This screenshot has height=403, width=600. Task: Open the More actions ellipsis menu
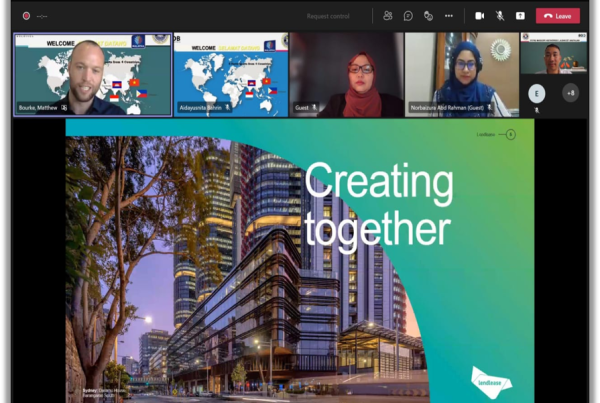click(449, 16)
